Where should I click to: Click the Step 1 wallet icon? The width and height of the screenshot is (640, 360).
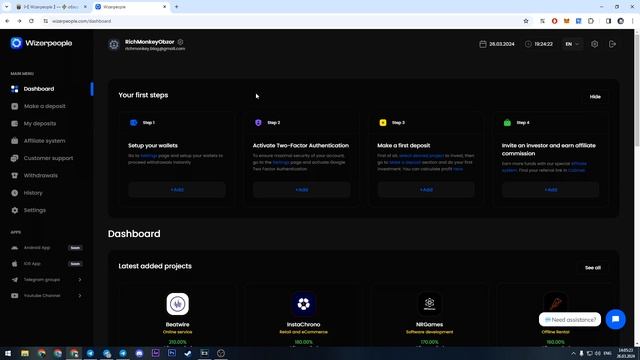[133, 122]
